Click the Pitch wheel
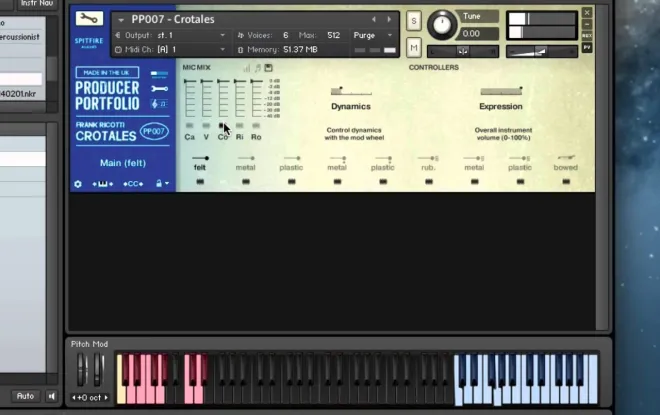Viewport: 660px width, 415px height. [x=82, y=370]
